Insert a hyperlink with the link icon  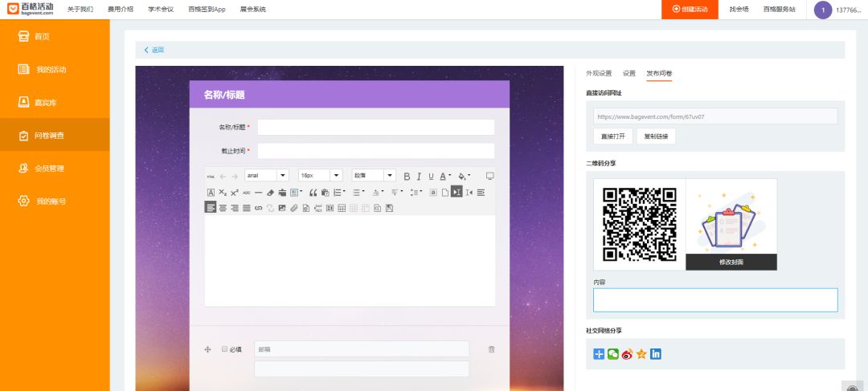pyautogui.click(x=259, y=209)
